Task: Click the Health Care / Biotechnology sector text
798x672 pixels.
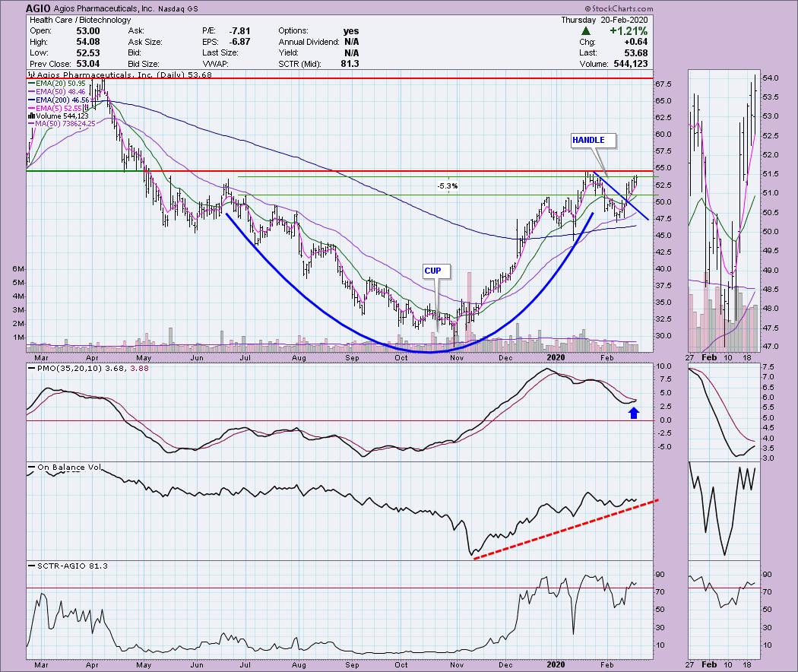Action: point(81,20)
